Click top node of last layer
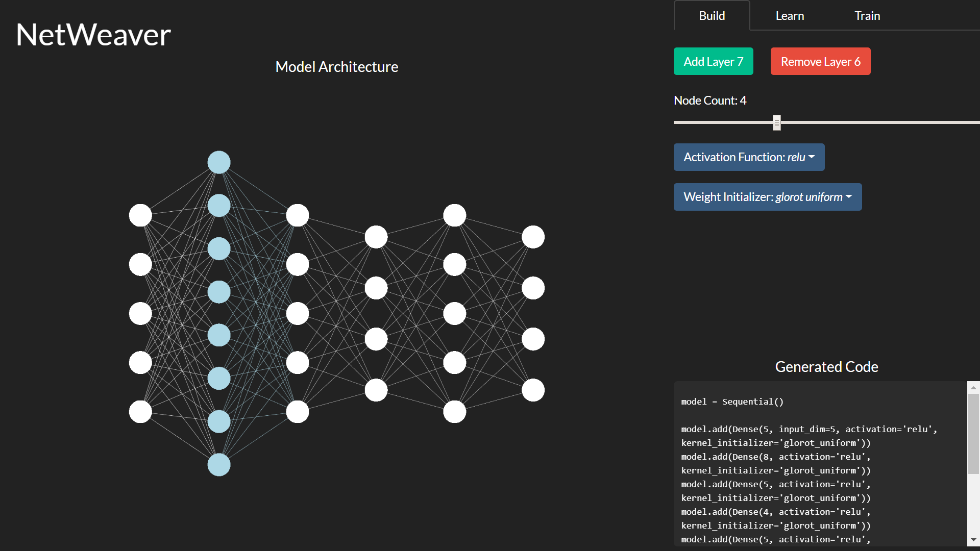This screenshot has height=551, width=980. 533,237
